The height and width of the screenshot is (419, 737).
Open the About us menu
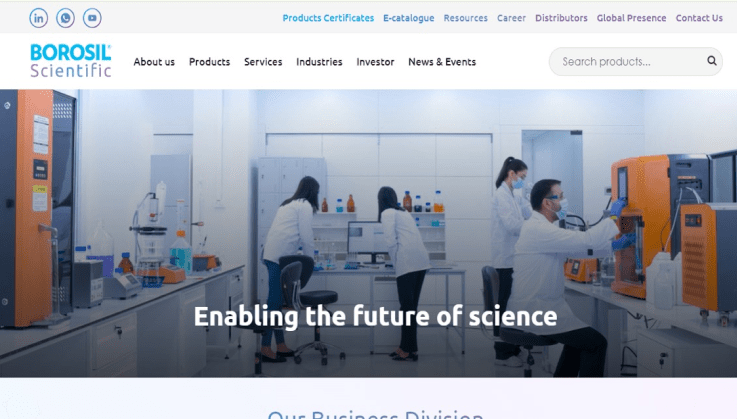pos(154,62)
